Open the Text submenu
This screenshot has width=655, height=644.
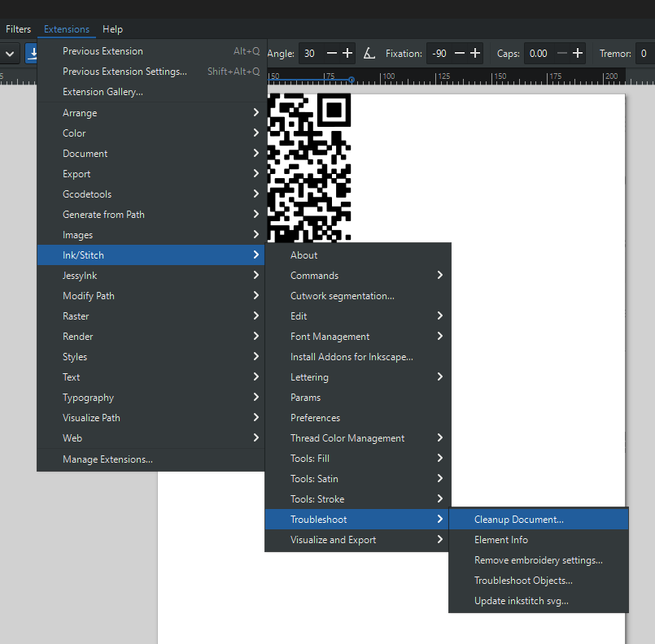151,376
